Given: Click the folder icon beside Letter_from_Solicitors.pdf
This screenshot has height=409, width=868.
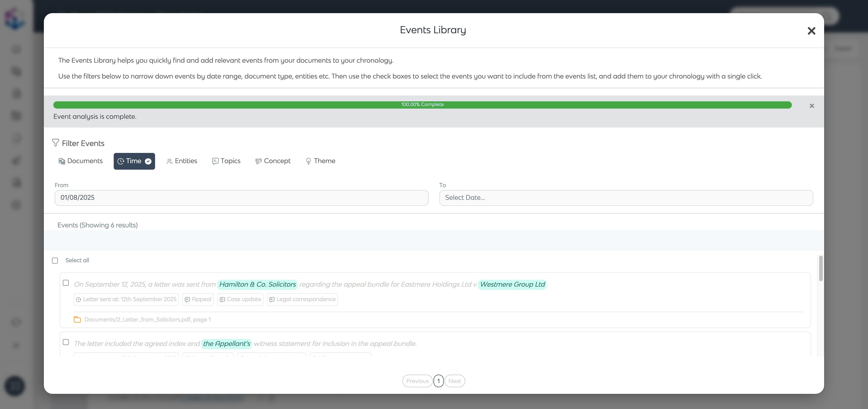Looking at the screenshot, I should pyautogui.click(x=77, y=320).
